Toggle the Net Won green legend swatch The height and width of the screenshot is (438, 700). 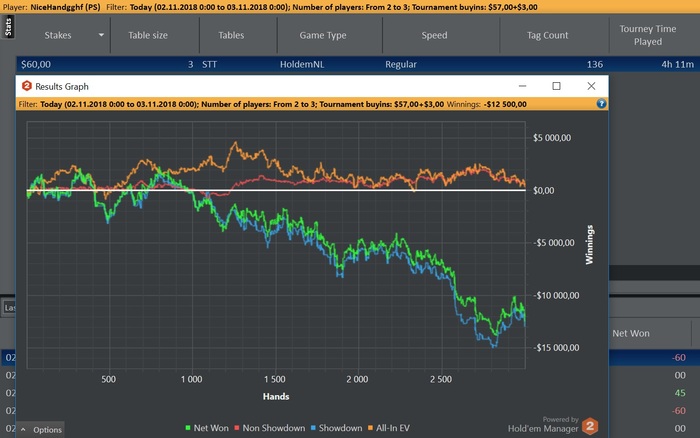coord(188,428)
